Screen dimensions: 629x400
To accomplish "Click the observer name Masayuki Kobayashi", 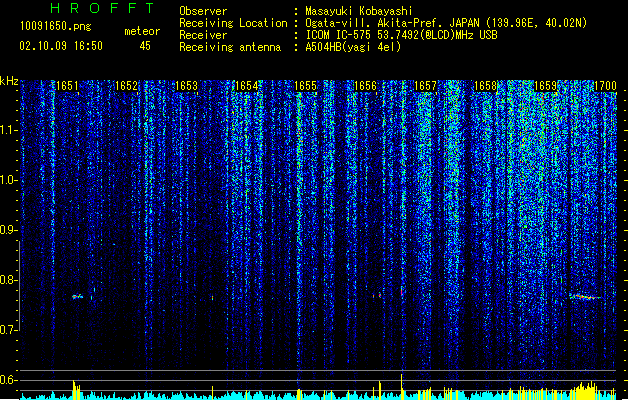I will tap(359, 11).
